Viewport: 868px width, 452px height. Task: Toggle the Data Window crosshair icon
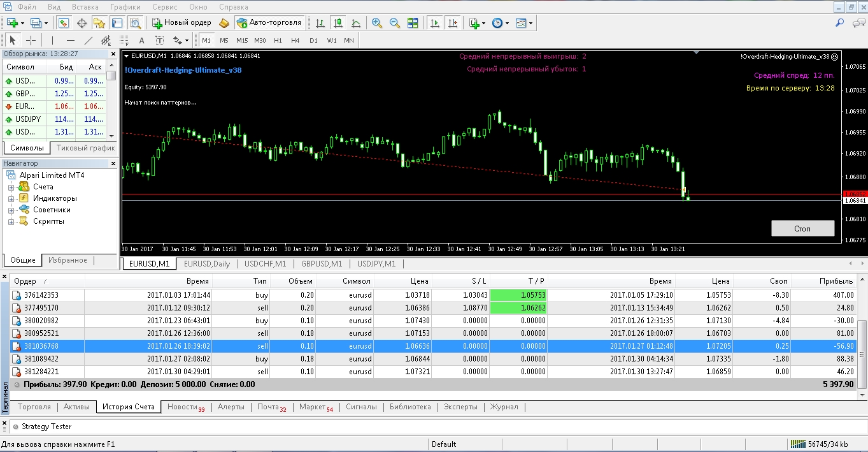[82, 23]
